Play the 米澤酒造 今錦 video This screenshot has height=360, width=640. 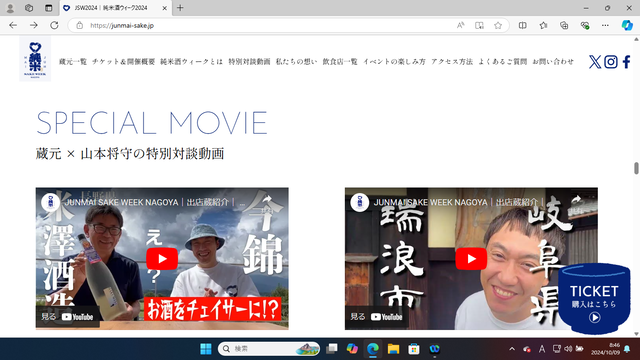point(162,259)
